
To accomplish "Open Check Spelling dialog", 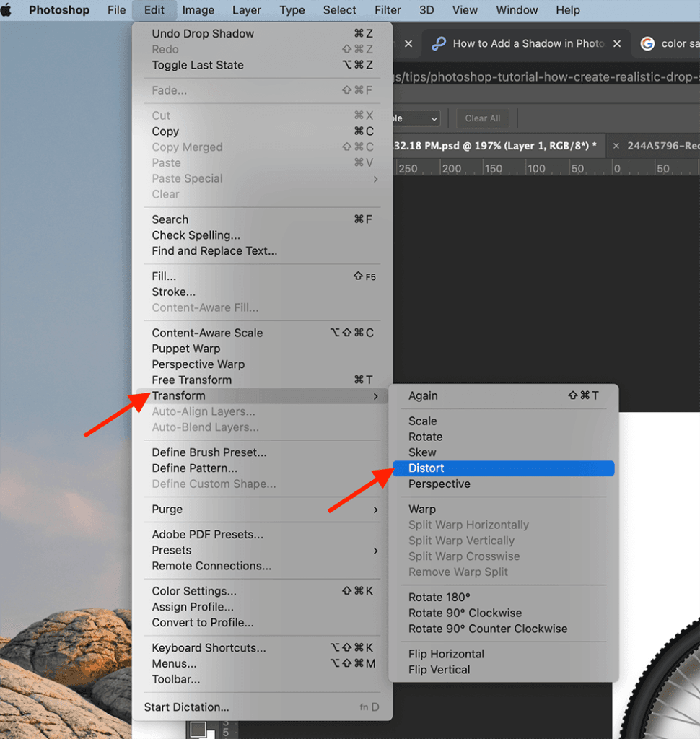I will click(x=262, y=235).
